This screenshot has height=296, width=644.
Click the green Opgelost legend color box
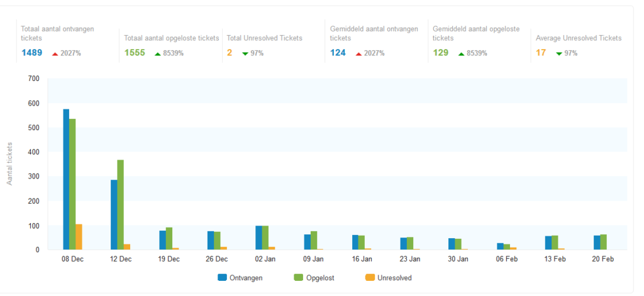click(299, 278)
